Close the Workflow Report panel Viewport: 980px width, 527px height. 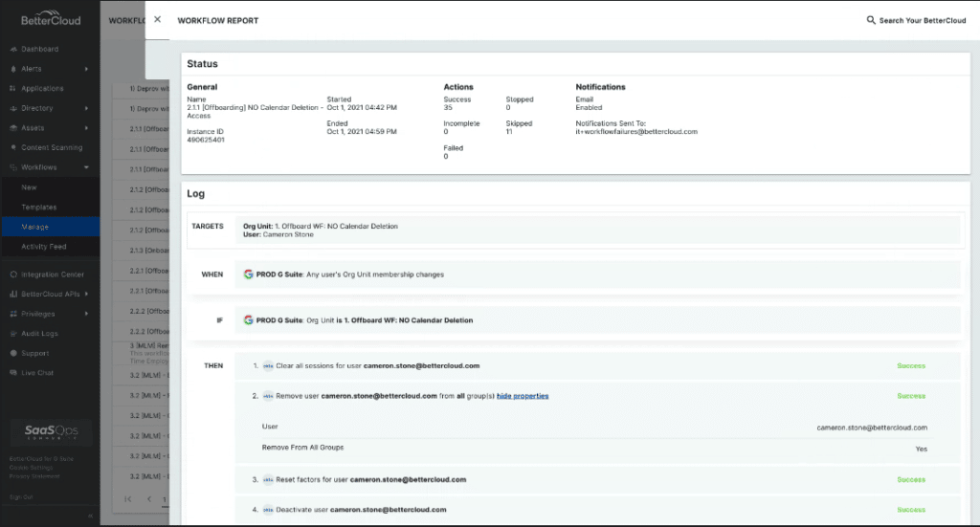tap(158, 19)
